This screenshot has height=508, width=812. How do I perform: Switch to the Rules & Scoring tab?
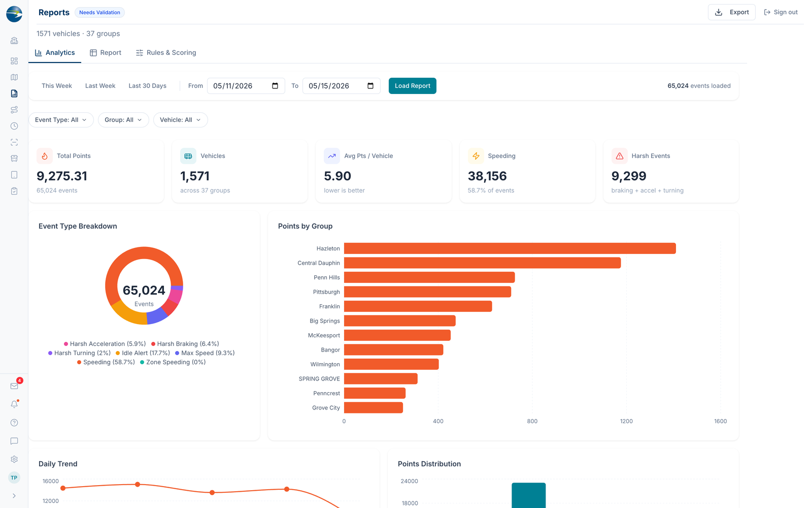[x=166, y=53]
